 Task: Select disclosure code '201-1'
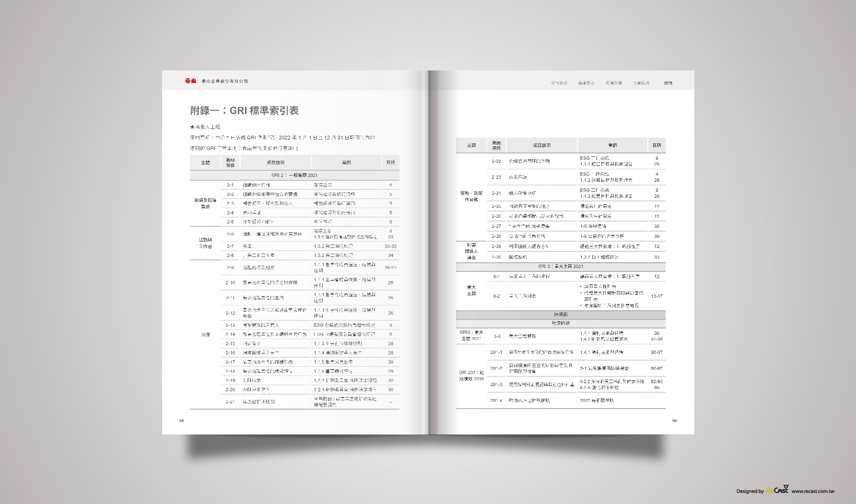tap(496, 352)
